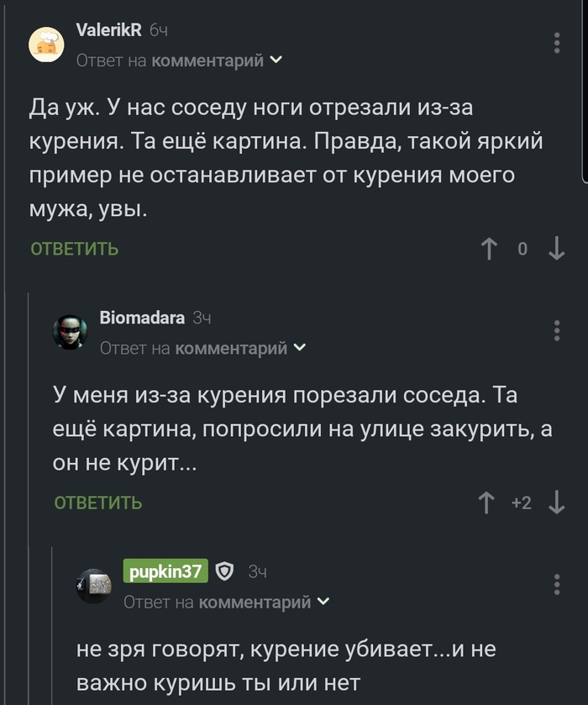Viewport: 588px width, 705px height.
Task: Click ОТВЕТИТЬ under ValerikR's comment
Action: coord(72,249)
